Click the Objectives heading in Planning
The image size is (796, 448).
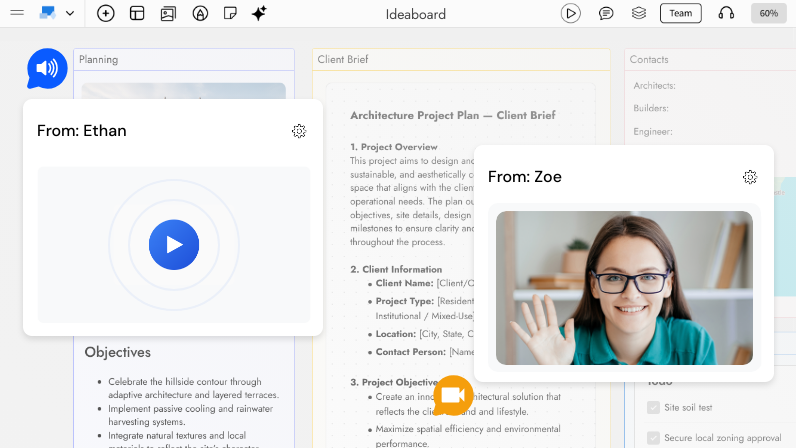(118, 352)
